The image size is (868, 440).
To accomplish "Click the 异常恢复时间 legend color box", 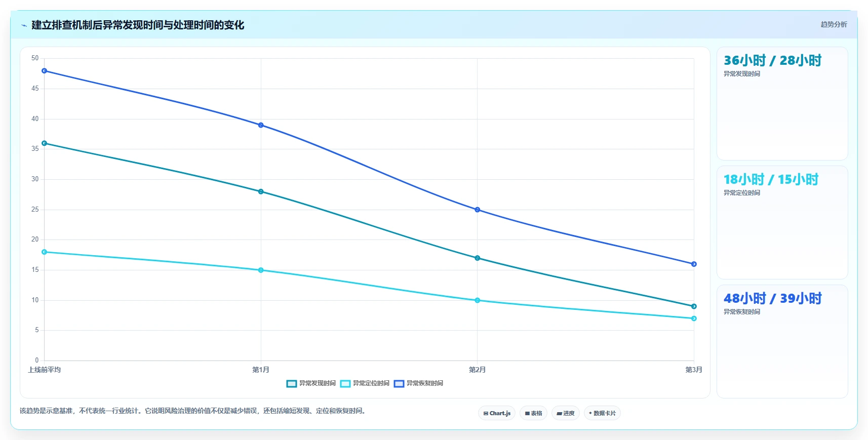I will click(399, 383).
